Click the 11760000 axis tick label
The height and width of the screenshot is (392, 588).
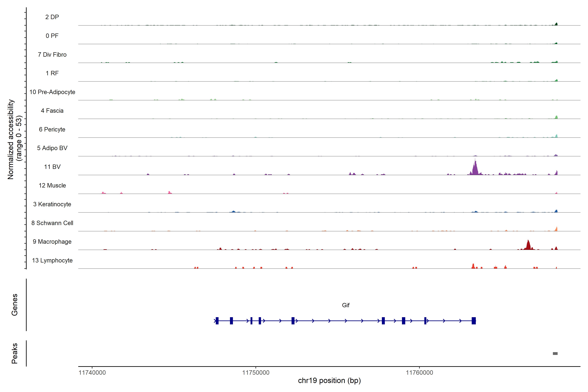pyautogui.click(x=419, y=373)
